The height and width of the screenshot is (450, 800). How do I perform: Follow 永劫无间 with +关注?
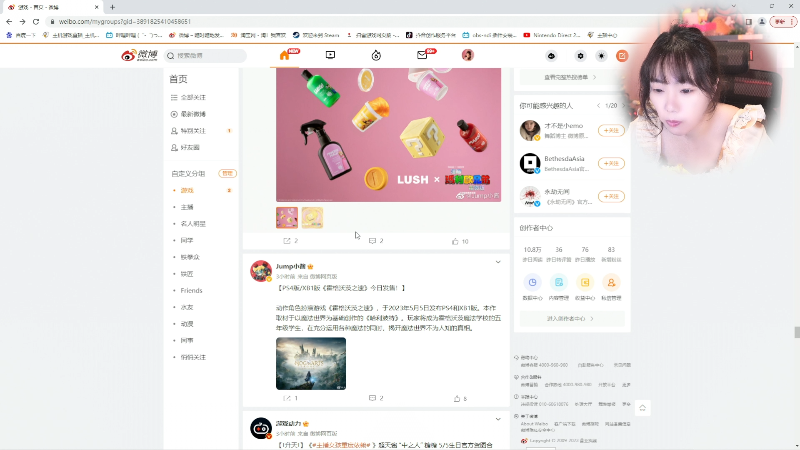coord(611,196)
